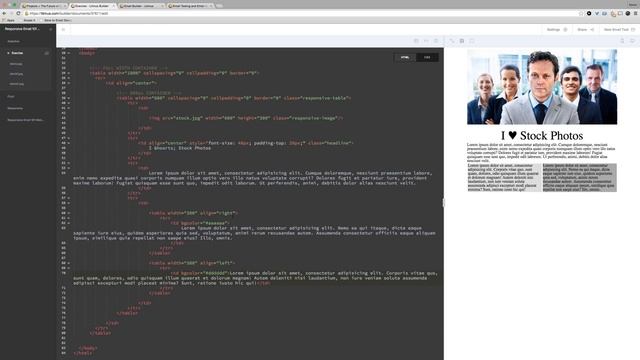Viewport: 640px width, 360px height.
Task: Start a New Email Test
Action: click(619, 30)
